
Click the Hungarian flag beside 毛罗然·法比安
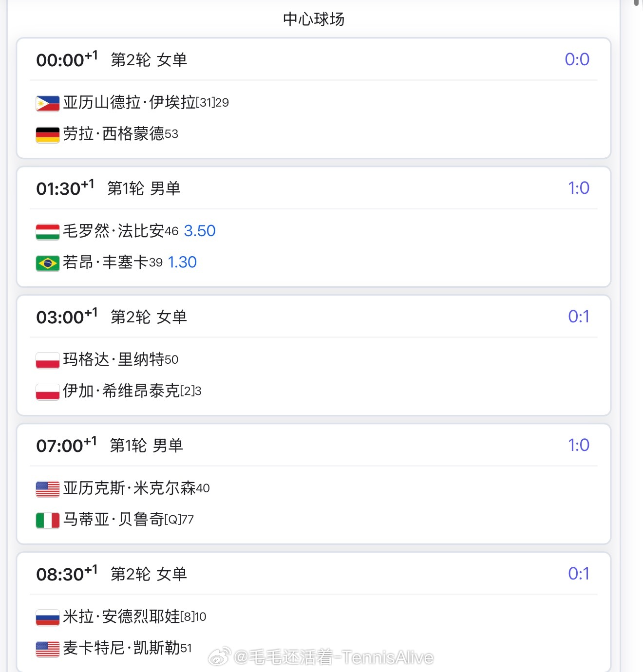(48, 231)
